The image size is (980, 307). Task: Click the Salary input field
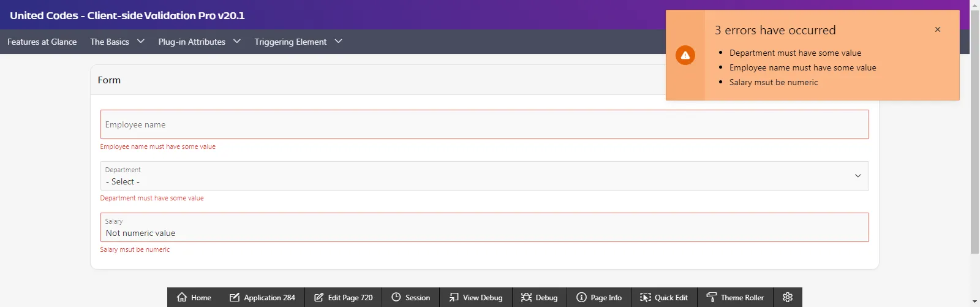tap(484, 232)
